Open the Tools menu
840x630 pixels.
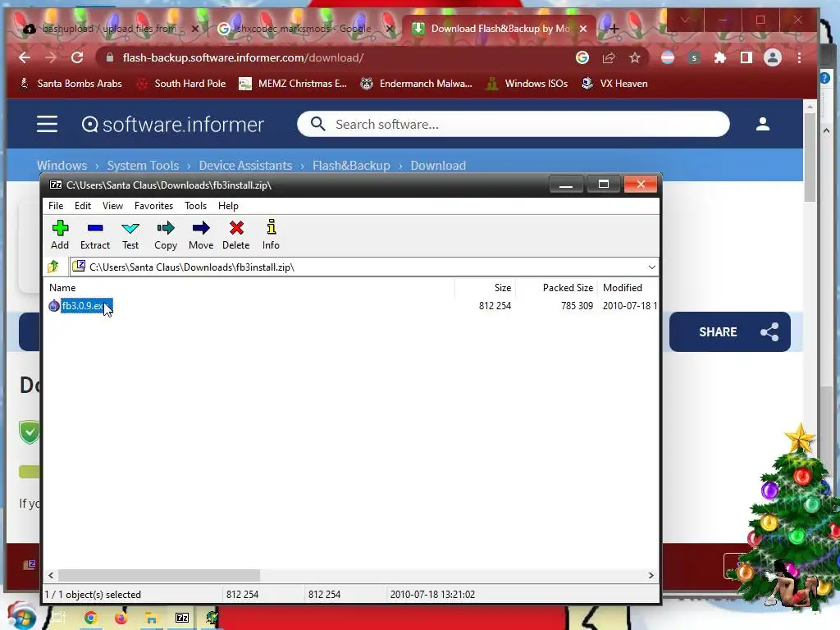click(195, 206)
